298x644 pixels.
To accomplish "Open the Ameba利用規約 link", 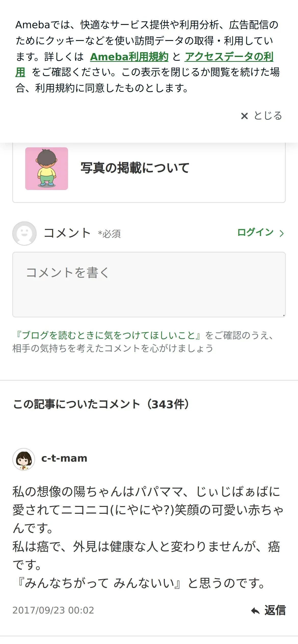I will pyautogui.click(x=129, y=56).
